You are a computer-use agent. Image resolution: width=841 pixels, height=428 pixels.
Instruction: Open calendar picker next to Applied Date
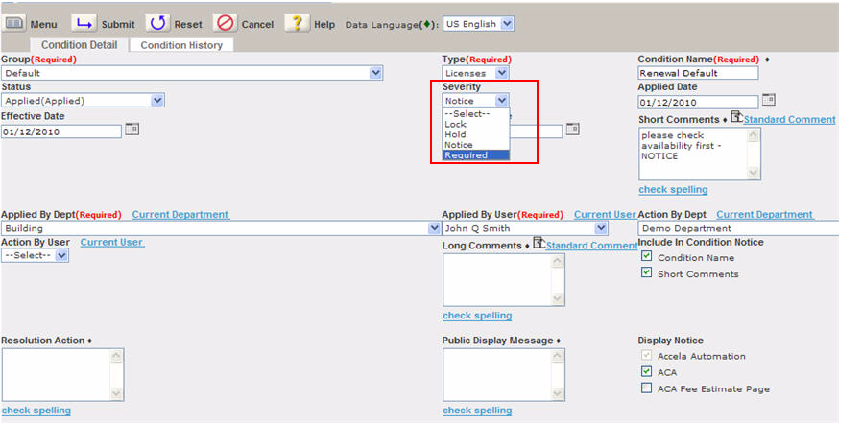coord(768,100)
